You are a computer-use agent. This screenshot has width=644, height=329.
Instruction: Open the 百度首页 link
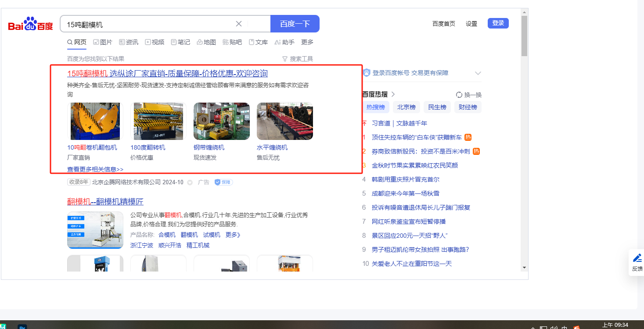[x=444, y=24]
